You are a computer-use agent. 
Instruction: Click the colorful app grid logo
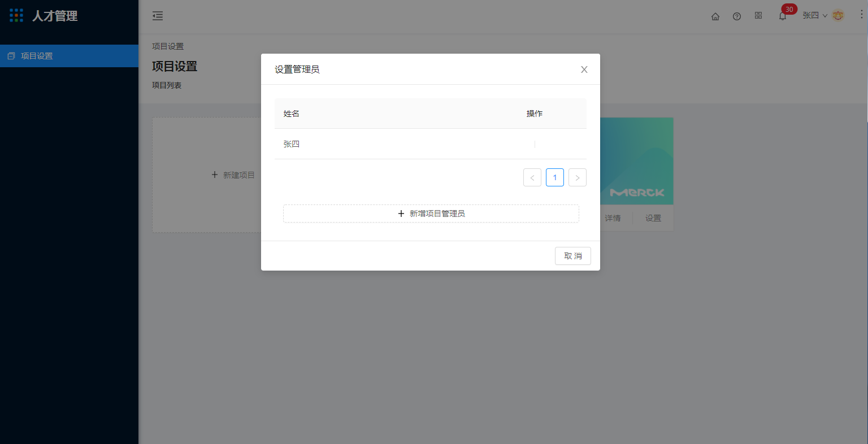pos(16,16)
